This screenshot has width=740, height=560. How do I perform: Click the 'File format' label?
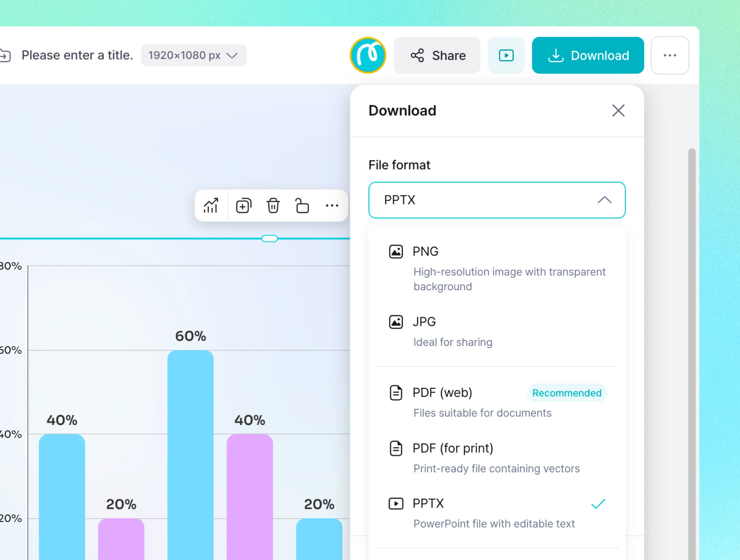tap(399, 165)
